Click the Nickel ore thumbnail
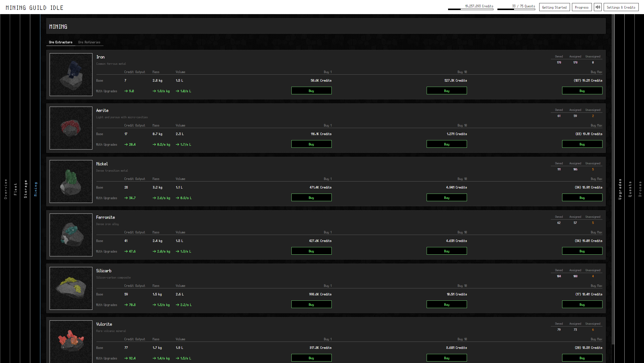Screen dimensions: 644x363 71,181
